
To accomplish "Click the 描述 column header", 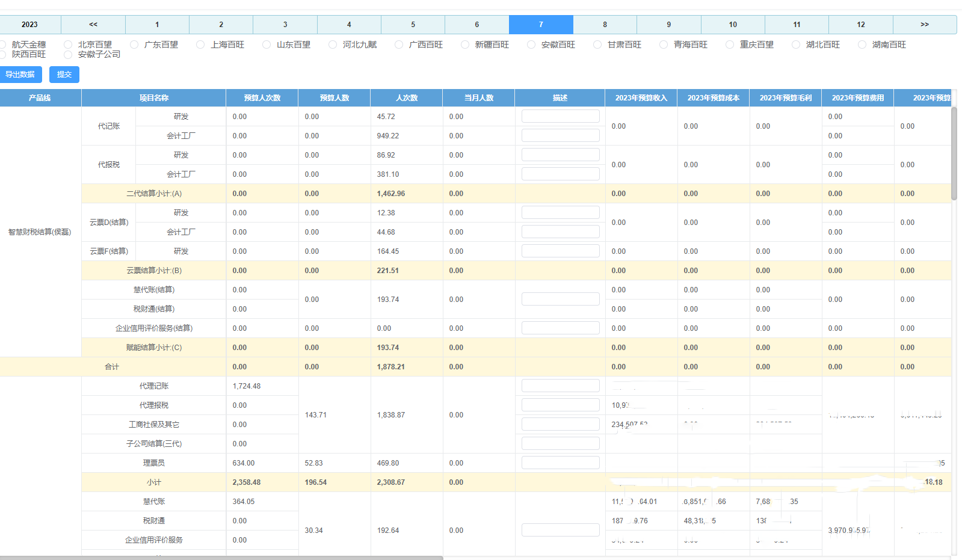I will pyautogui.click(x=560, y=98).
